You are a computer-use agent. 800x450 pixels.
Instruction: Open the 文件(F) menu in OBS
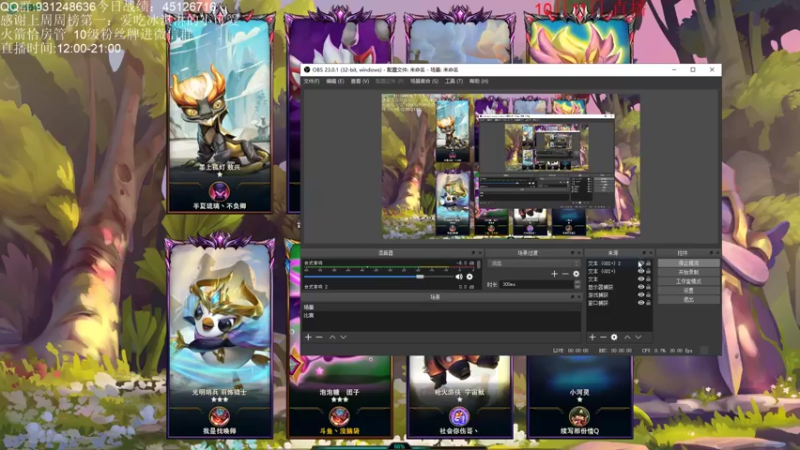click(x=311, y=81)
